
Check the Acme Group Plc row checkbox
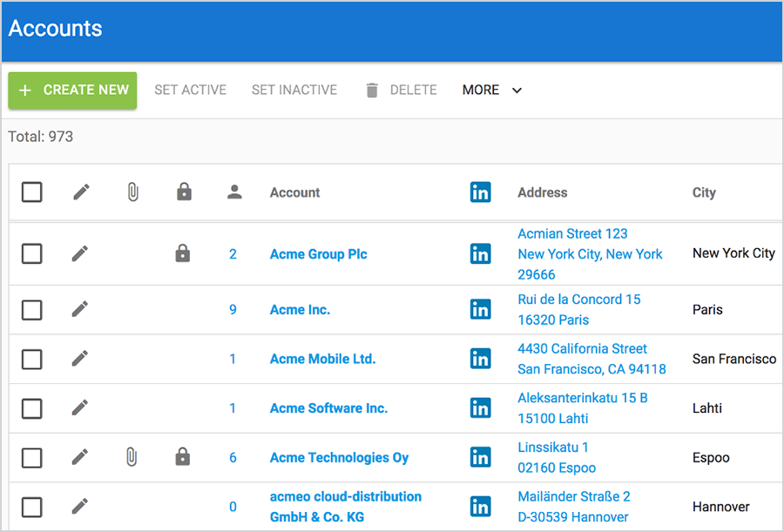pos(32,253)
